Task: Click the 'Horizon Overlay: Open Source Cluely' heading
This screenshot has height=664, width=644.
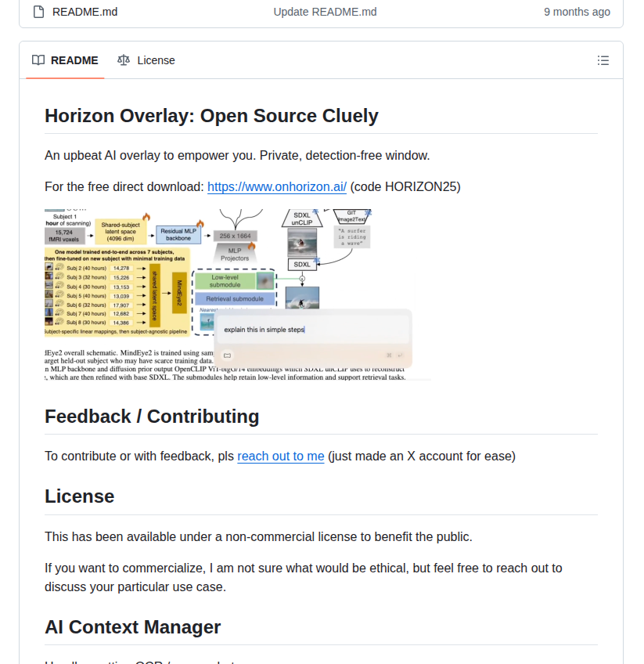Action: click(x=211, y=116)
